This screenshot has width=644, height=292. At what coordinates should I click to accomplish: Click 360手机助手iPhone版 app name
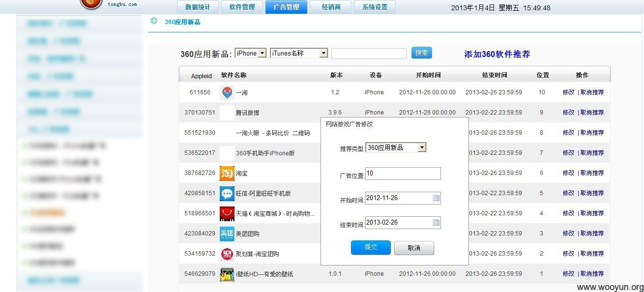tap(265, 153)
